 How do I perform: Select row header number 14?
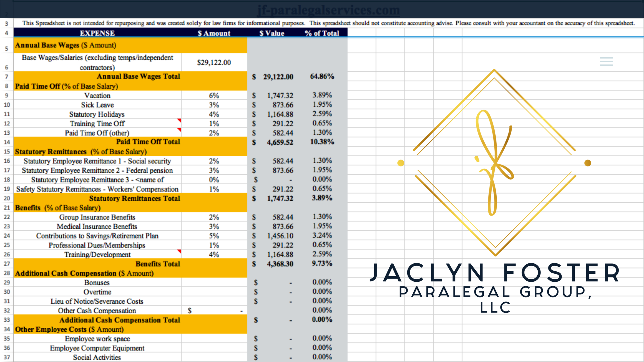pyautogui.click(x=7, y=142)
